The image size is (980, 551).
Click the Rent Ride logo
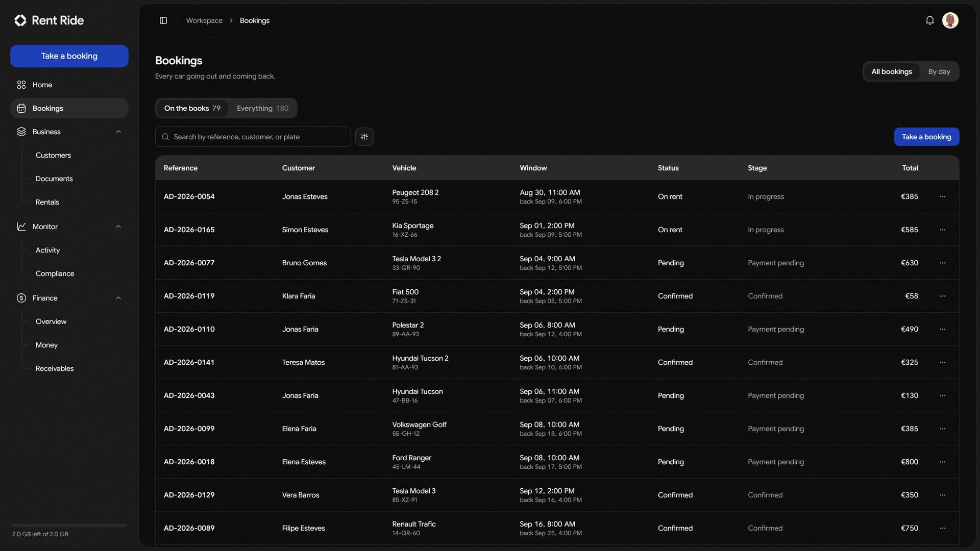coord(49,20)
